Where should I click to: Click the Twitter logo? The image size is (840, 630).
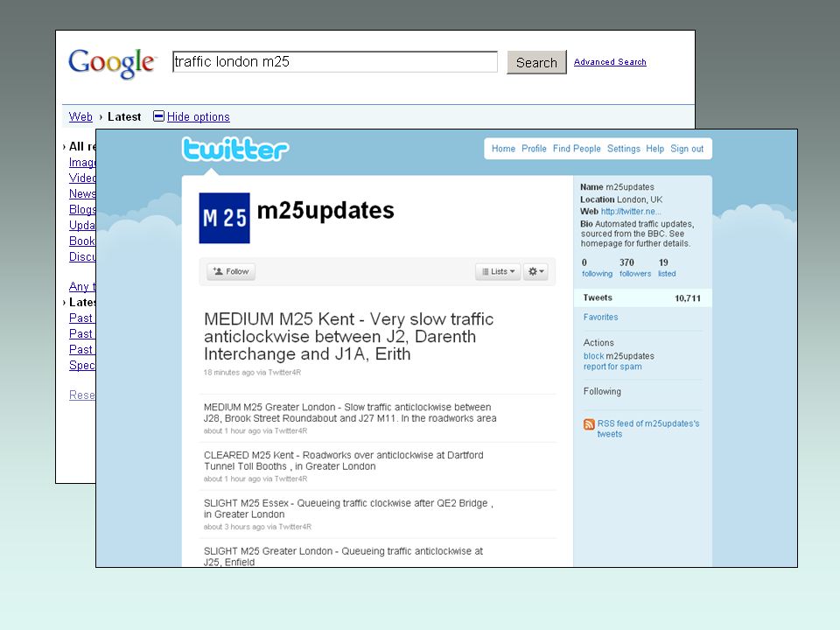[x=235, y=149]
